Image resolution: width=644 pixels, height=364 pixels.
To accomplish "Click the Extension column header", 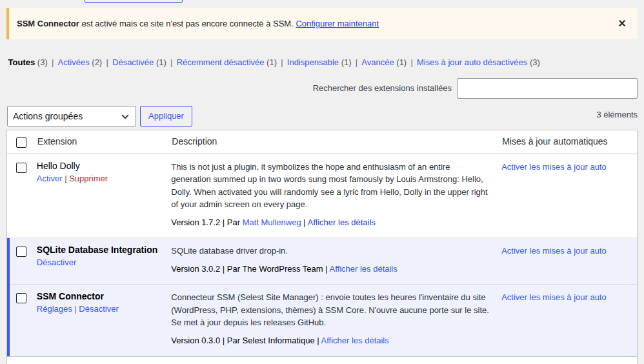I will point(57,142).
